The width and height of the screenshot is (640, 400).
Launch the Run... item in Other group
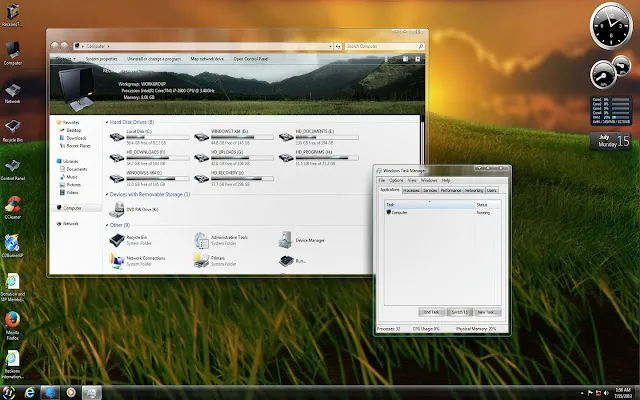pyautogui.click(x=287, y=260)
